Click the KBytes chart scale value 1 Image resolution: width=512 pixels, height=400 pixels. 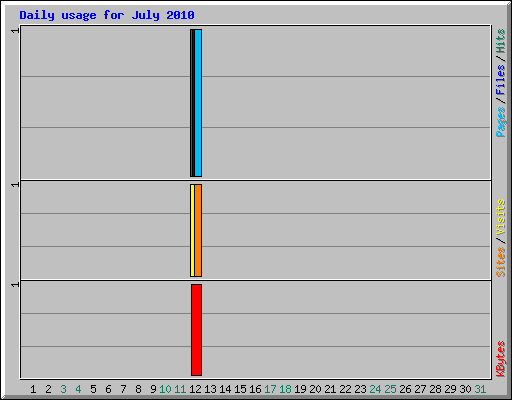pyautogui.click(x=15, y=285)
